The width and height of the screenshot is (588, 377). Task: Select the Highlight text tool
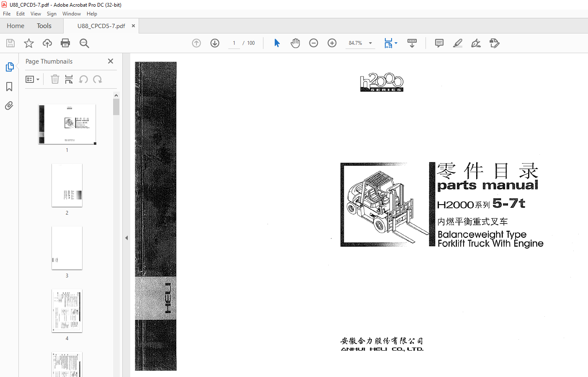tap(458, 43)
